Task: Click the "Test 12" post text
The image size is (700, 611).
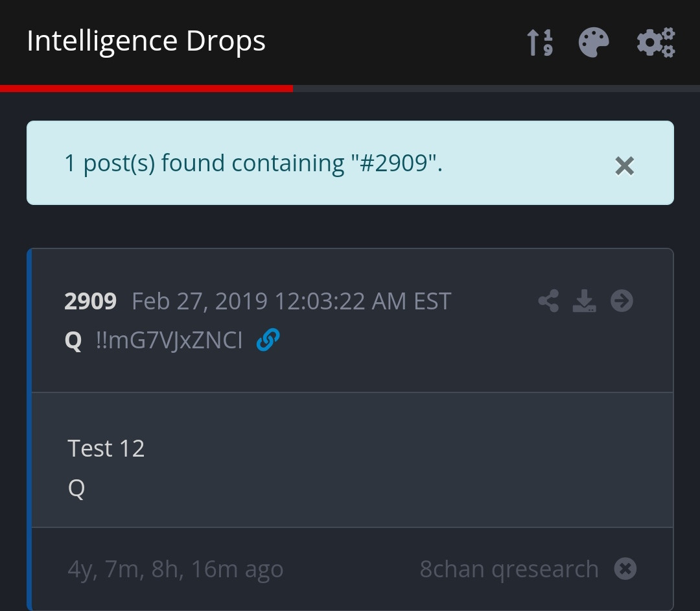Action: point(106,448)
